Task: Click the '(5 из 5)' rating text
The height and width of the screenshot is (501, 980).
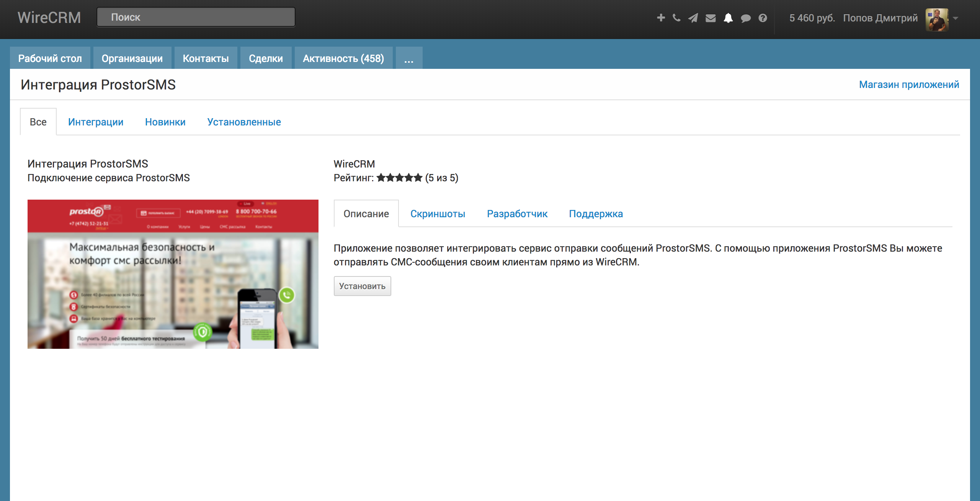Action: [442, 178]
